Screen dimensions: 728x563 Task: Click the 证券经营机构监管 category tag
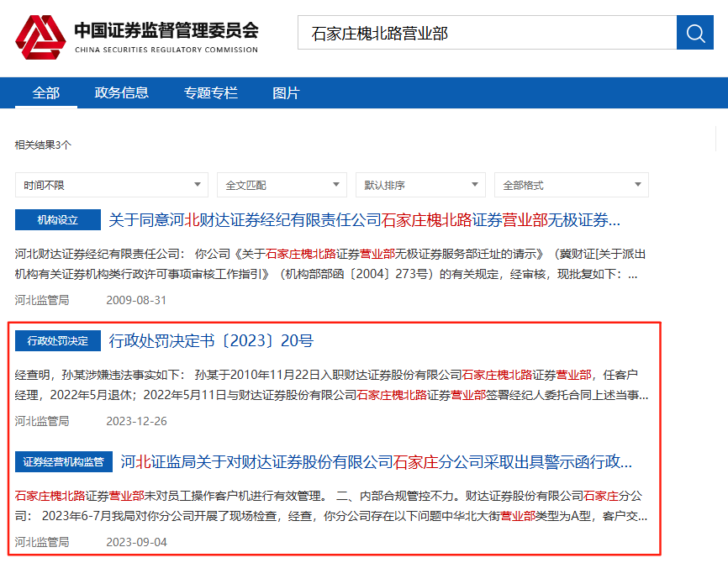coord(64,462)
